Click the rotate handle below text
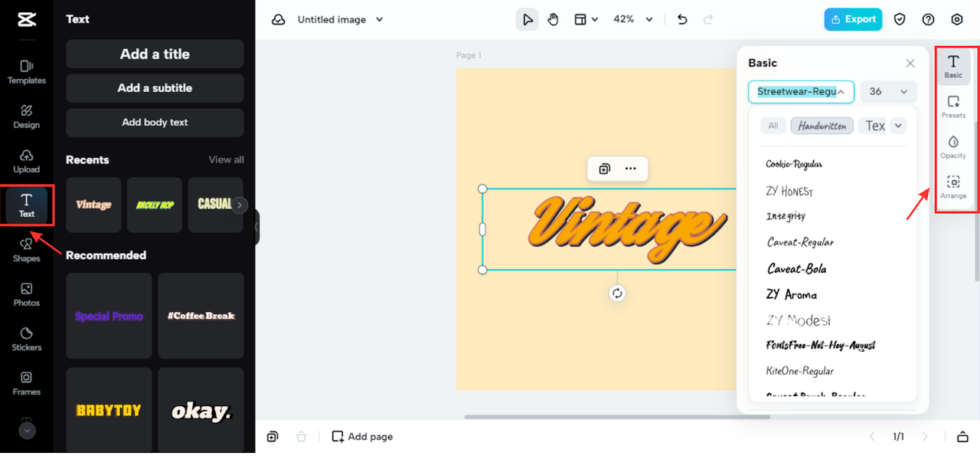 617,294
